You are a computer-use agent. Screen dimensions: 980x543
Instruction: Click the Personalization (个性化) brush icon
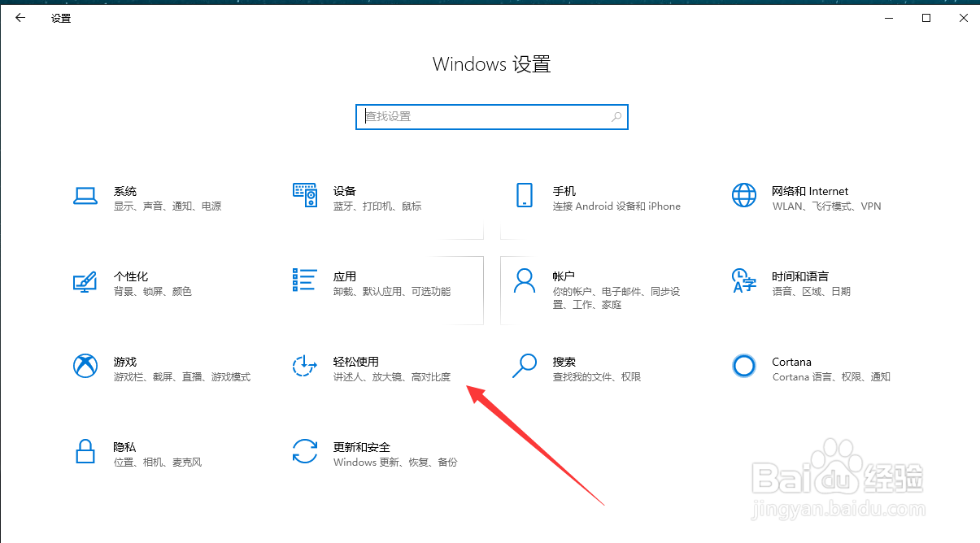85,281
